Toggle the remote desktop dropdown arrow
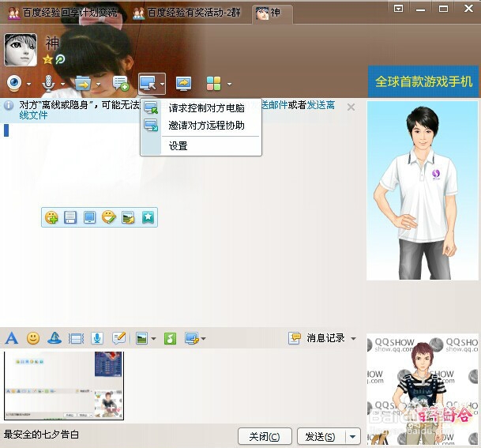The height and width of the screenshot is (448, 481). click(x=162, y=84)
